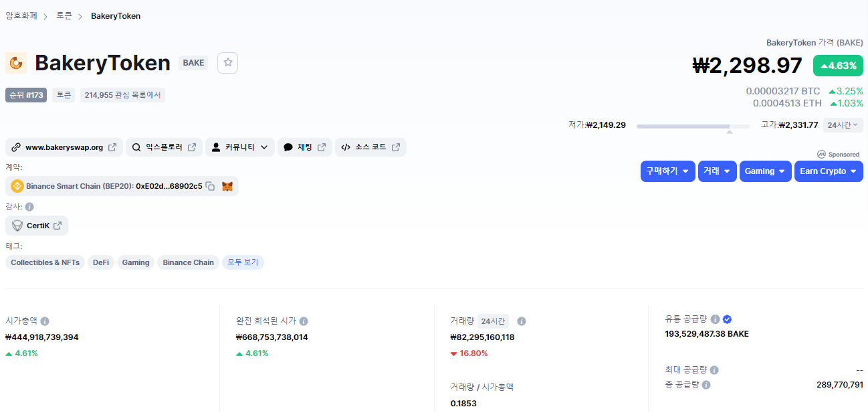Click 모두 보기 to show all tags
This screenshot has width=868, height=419.
243,262
